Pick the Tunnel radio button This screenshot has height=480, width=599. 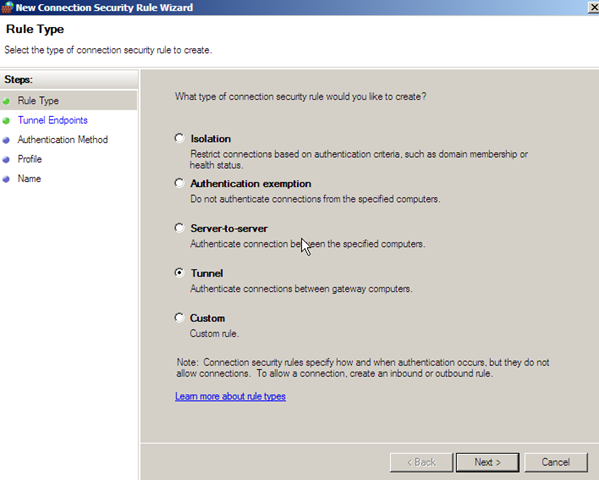[x=179, y=272]
